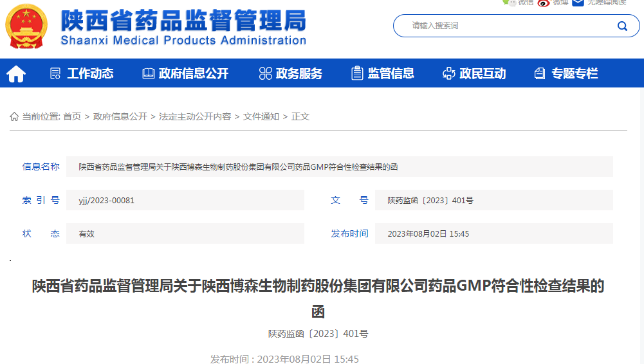Open the home icon in navigation bar

pos(16,74)
